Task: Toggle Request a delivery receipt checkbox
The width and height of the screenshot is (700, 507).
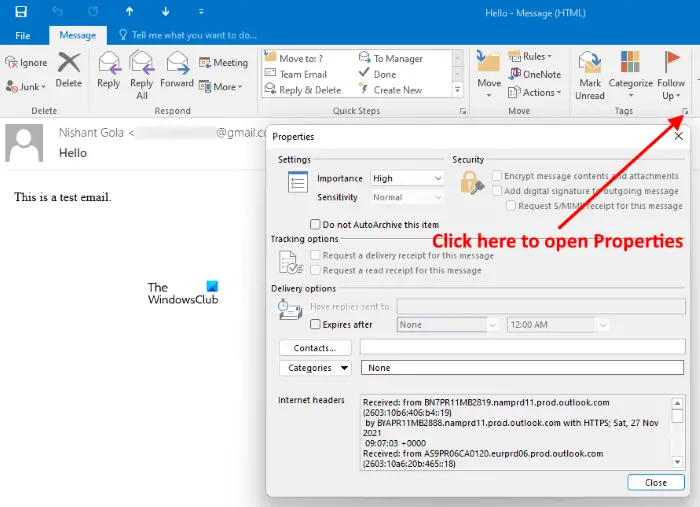Action: click(x=315, y=255)
